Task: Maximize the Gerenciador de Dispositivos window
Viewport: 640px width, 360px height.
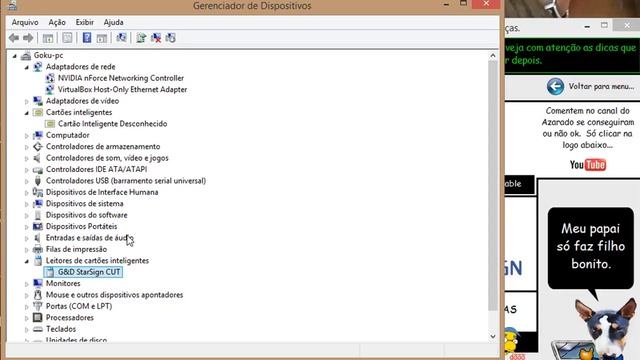Action: pos(463,4)
